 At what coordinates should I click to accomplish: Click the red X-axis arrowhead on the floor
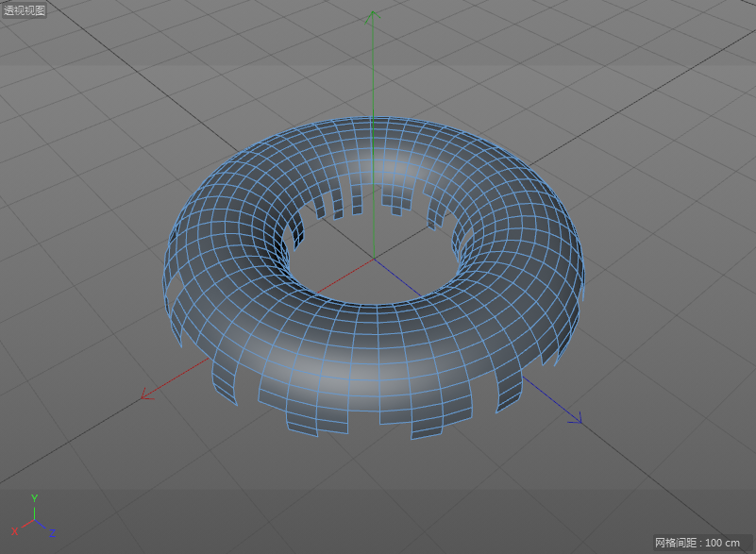pos(146,395)
